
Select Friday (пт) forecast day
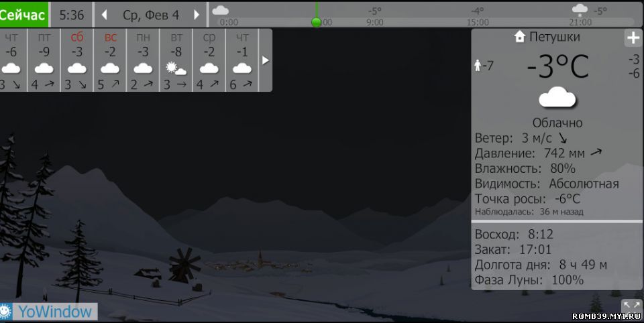(44, 60)
